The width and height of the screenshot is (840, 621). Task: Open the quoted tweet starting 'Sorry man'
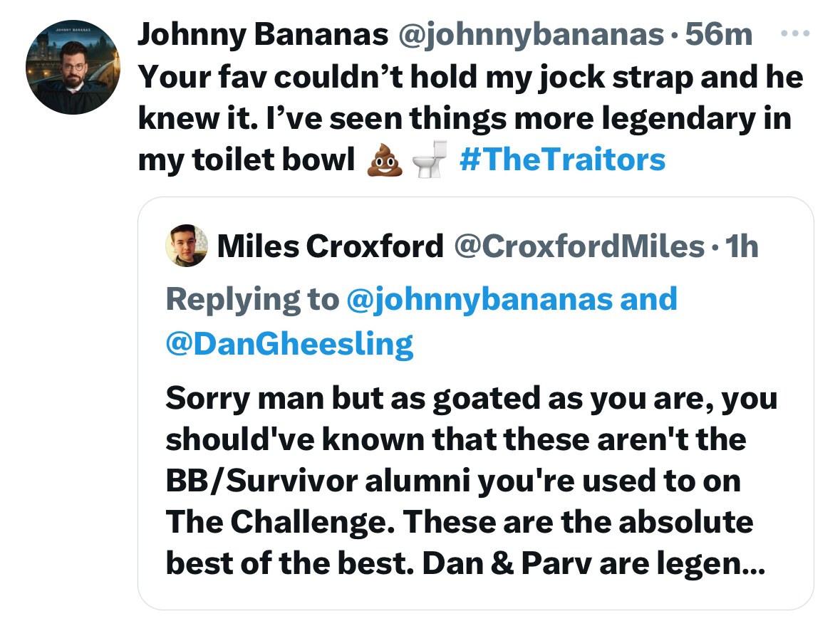coord(476,403)
